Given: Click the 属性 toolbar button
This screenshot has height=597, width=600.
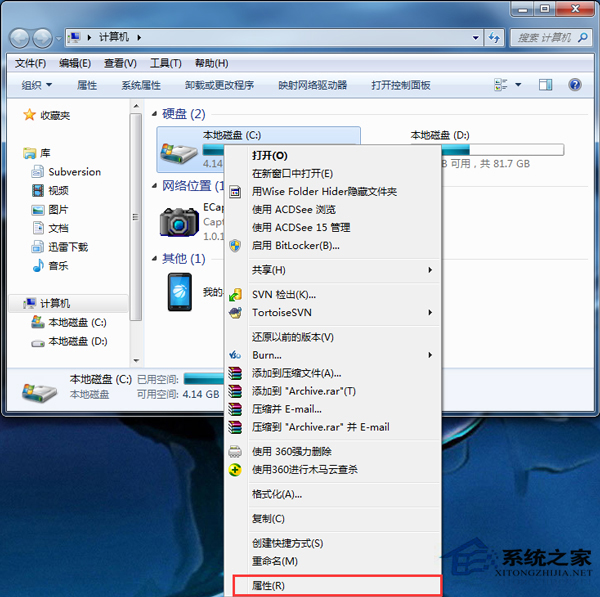Looking at the screenshot, I should pos(87,85).
